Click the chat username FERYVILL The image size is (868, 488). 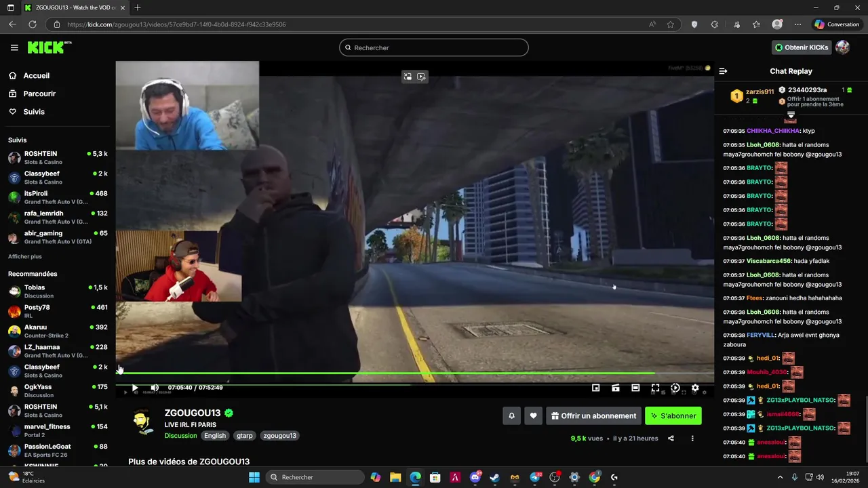click(x=761, y=335)
